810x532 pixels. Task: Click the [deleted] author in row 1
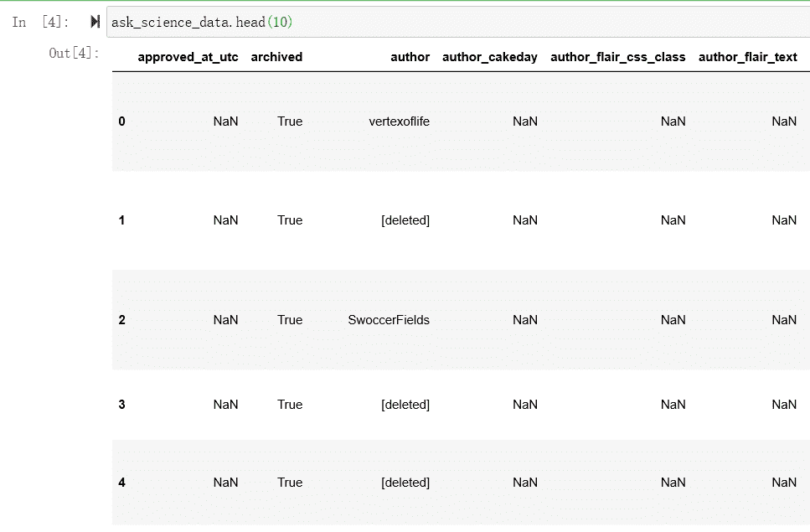click(405, 220)
